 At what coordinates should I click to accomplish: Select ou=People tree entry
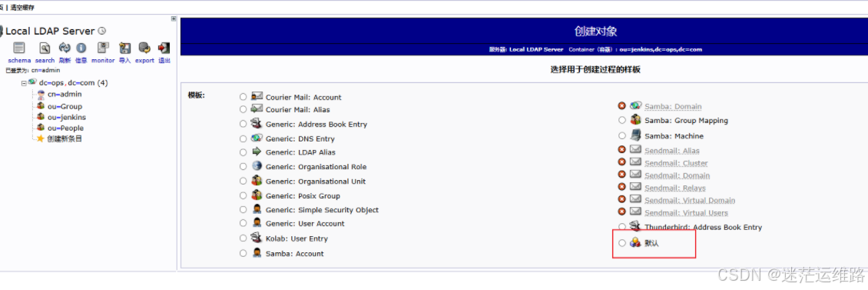coord(65,128)
